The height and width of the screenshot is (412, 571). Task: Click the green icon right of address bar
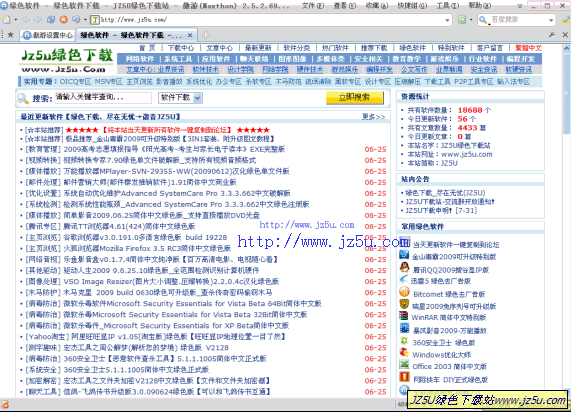click(x=462, y=20)
